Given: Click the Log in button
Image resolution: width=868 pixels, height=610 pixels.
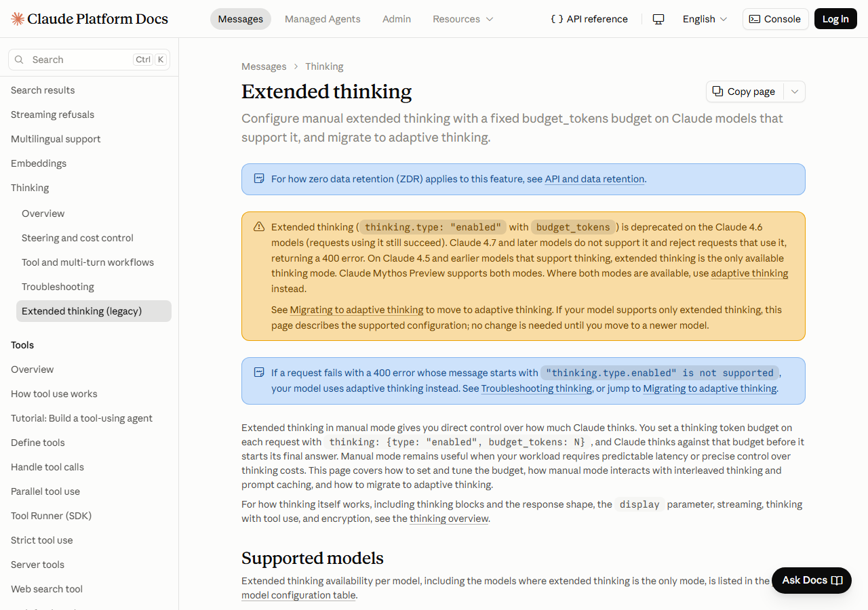Looking at the screenshot, I should (835, 19).
